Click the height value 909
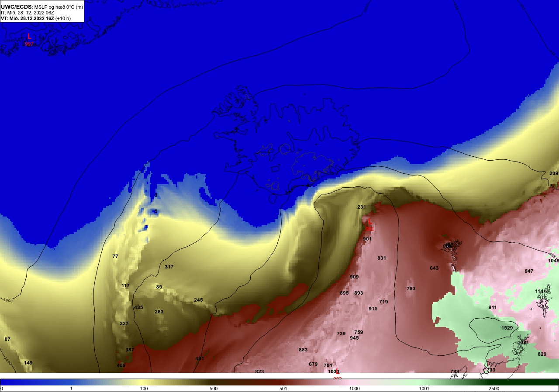 click(354, 277)
